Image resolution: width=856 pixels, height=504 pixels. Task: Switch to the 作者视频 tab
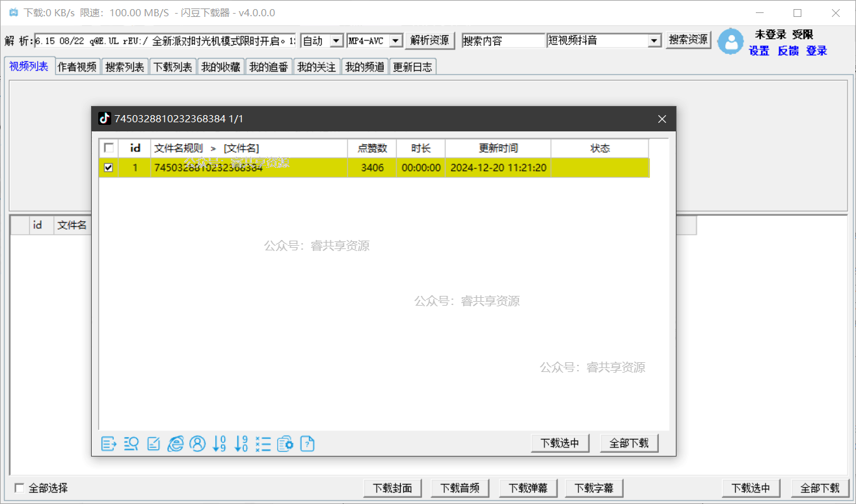tap(77, 67)
